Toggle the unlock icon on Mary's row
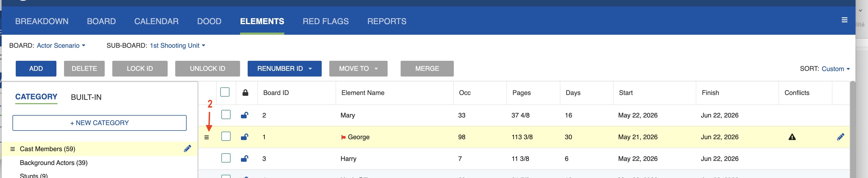This screenshot has width=868, height=178. (x=244, y=115)
